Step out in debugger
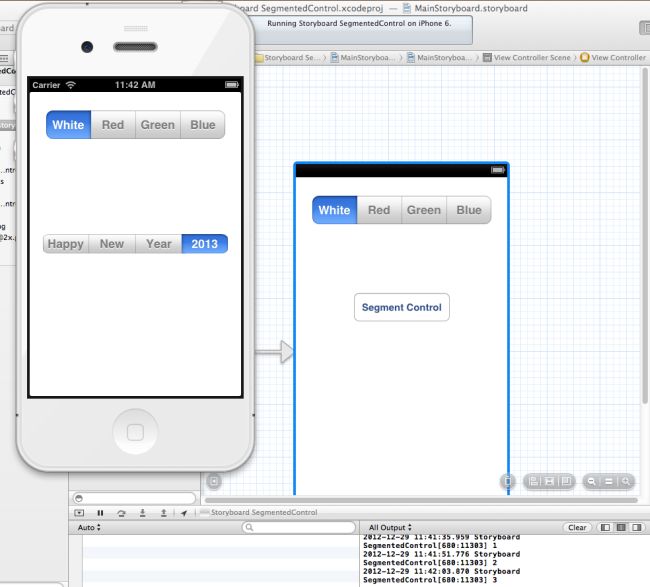This screenshot has width=650, height=587. (164, 513)
